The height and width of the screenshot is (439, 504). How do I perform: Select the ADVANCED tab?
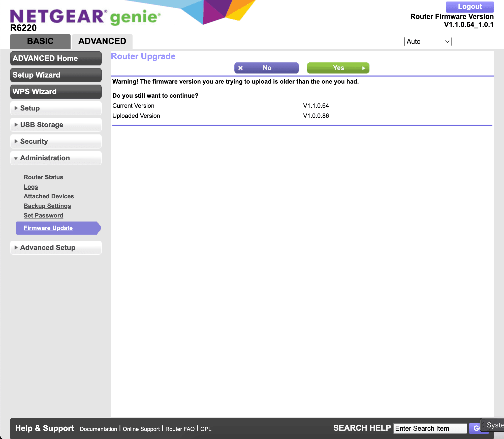coord(102,41)
